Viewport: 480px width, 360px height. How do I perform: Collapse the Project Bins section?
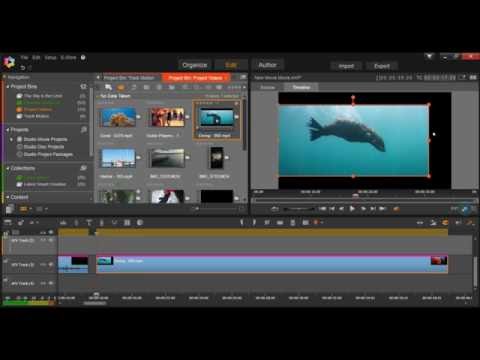(x=8, y=86)
